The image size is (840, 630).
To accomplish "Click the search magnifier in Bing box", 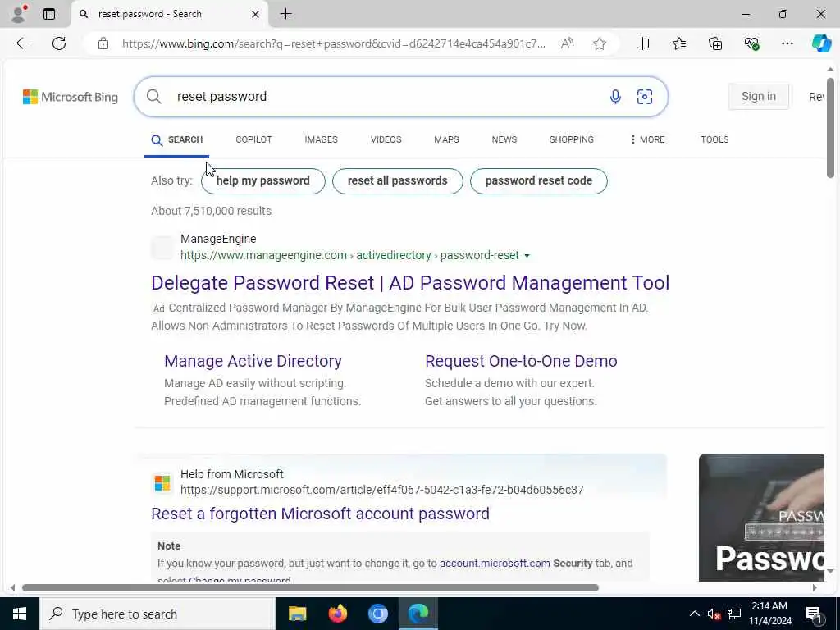I will click(x=153, y=97).
